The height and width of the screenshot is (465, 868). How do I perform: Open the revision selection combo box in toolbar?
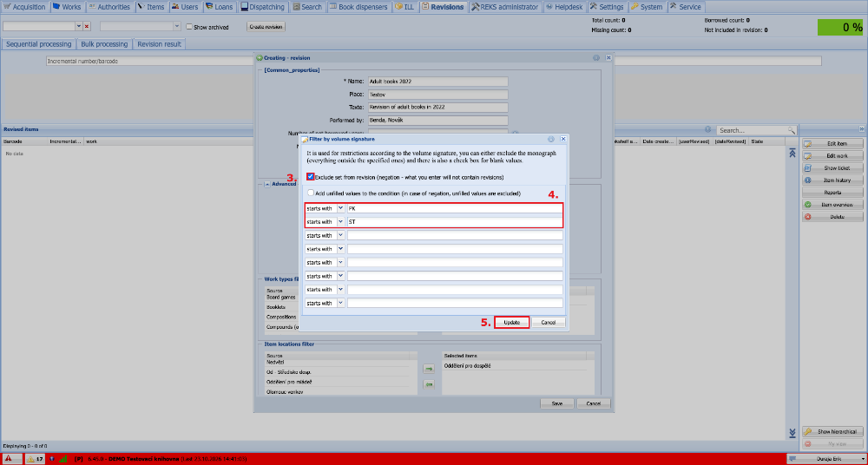pos(79,26)
